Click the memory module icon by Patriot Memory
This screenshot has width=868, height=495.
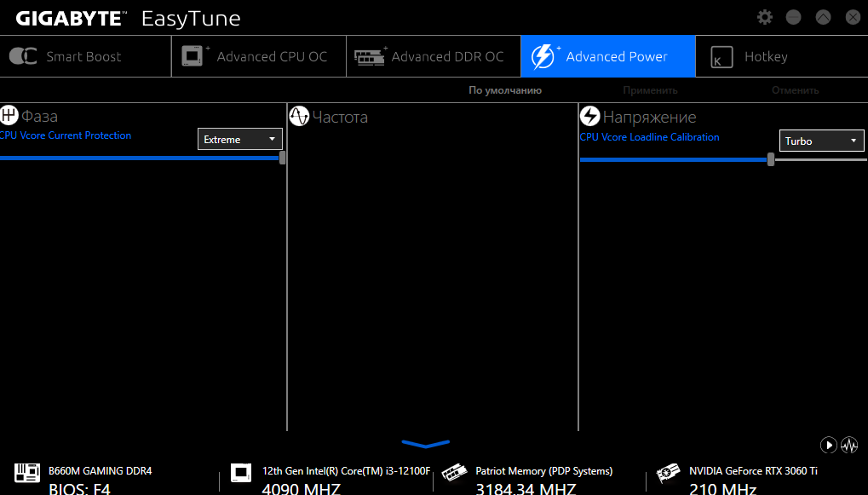click(x=454, y=473)
